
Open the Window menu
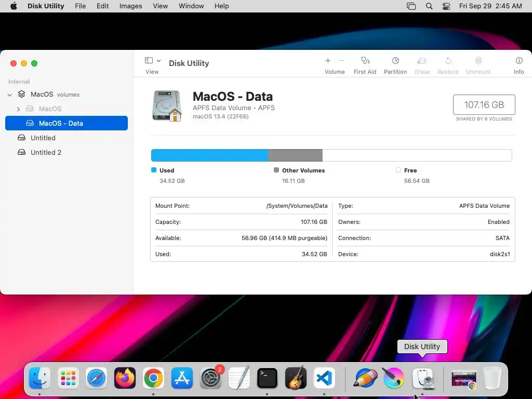click(x=191, y=6)
